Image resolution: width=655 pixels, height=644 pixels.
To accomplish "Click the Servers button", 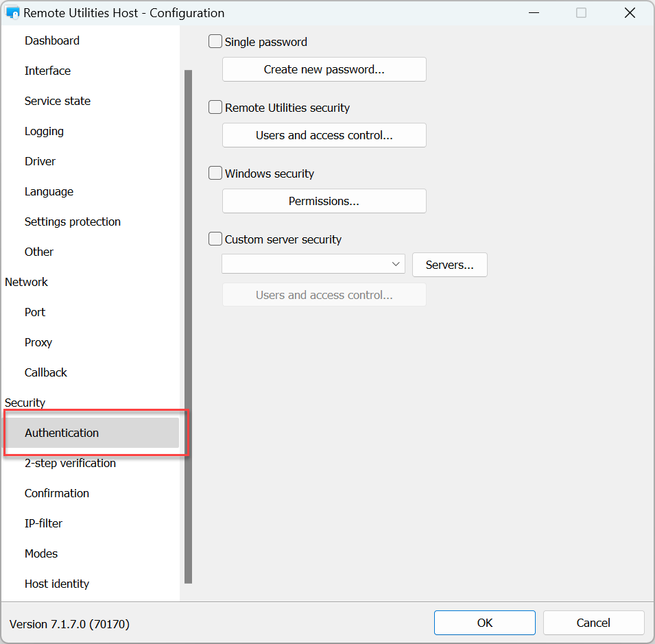I will click(x=449, y=265).
